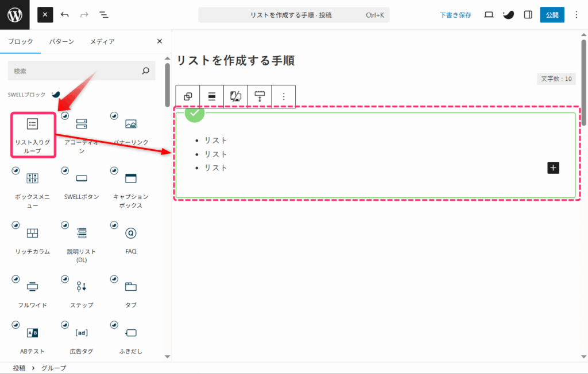
Task: Insert the アコーディオン block
Action: [82, 134]
